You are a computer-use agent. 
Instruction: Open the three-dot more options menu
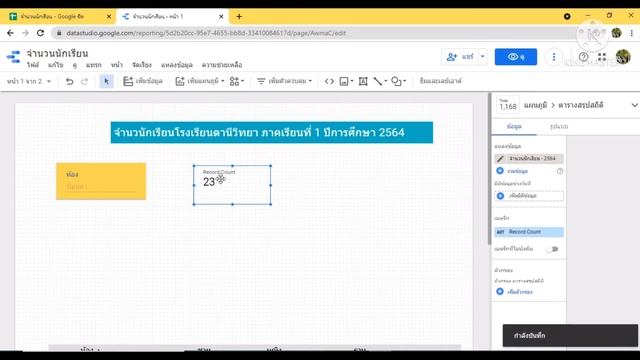point(554,57)
